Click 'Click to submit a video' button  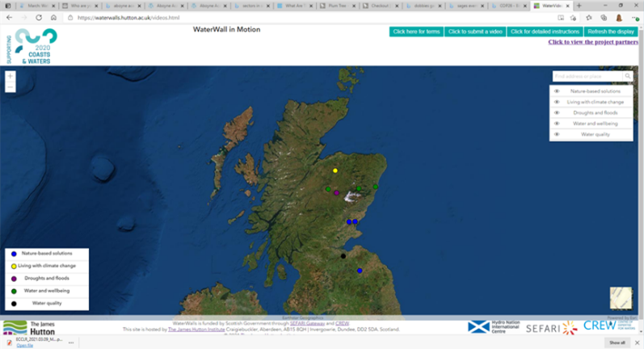click(x=474, y=32)
